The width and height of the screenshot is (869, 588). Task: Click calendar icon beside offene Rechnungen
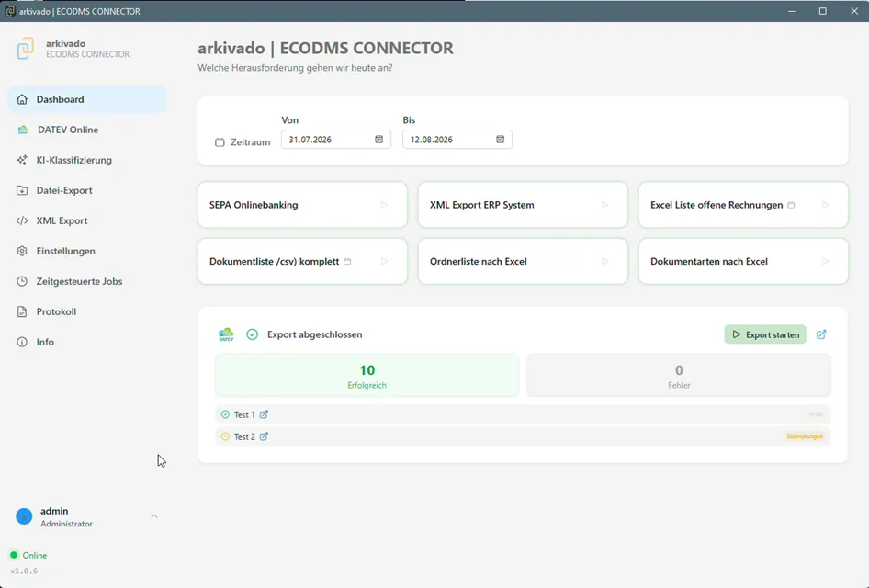[792, 205]
